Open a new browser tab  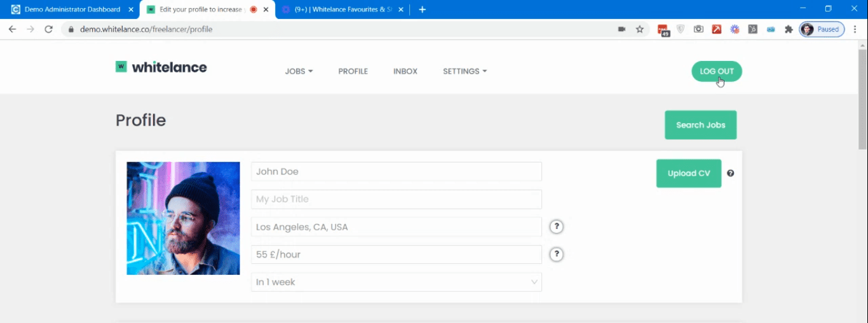click(x=423, y=10)
